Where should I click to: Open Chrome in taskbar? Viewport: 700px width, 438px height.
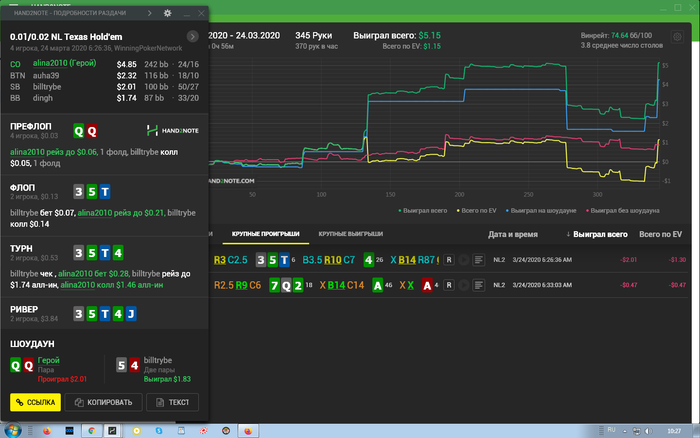(x=92, y=431)
